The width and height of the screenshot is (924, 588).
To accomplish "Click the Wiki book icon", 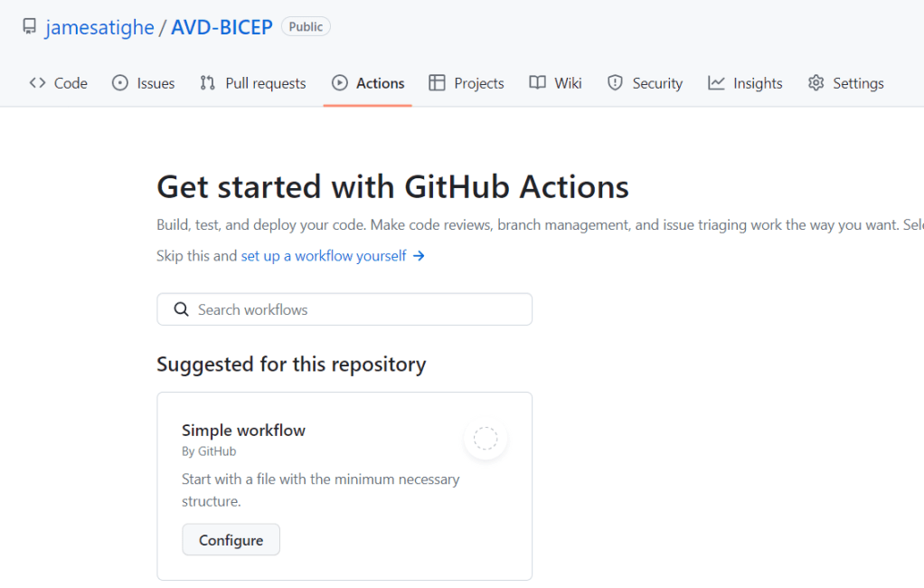I will (538, 83).
